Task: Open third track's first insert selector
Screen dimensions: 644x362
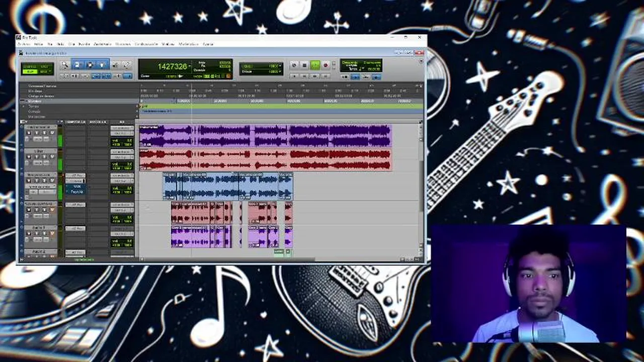Action: click(75, 175)
